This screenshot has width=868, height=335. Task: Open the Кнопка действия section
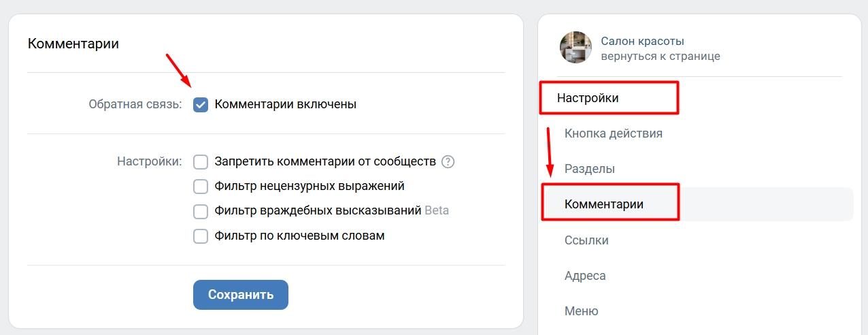point(613,133)
